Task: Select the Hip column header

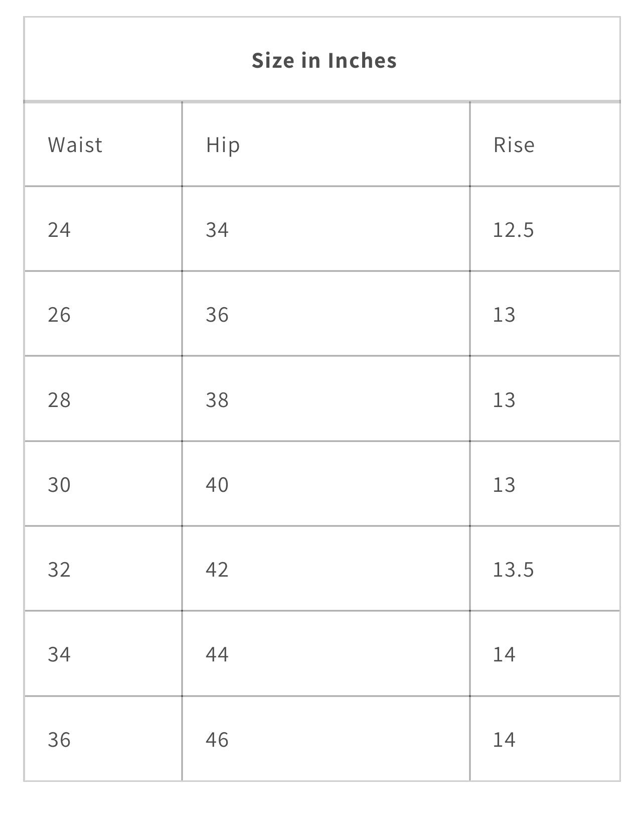Action: click(x=223, y=145)
